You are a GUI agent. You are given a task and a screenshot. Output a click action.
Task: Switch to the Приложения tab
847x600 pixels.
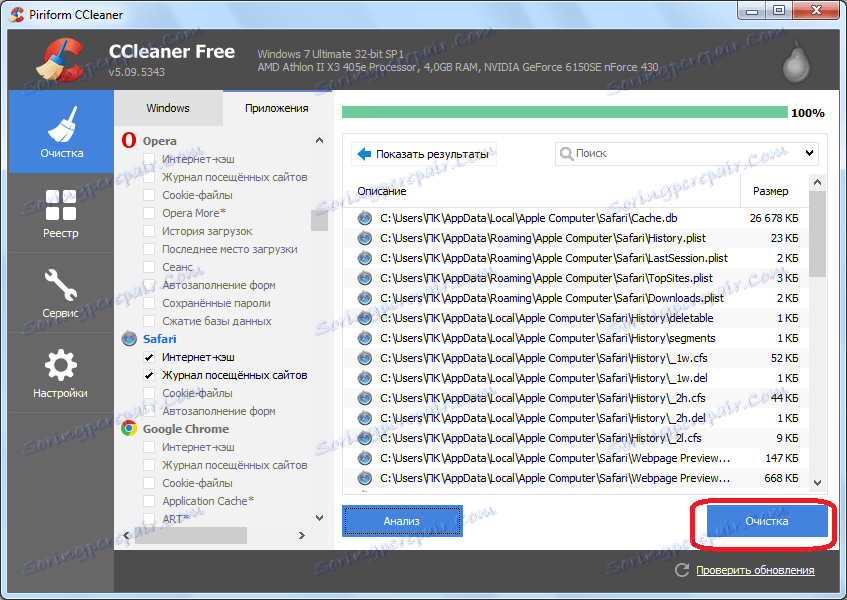[277, 108]
